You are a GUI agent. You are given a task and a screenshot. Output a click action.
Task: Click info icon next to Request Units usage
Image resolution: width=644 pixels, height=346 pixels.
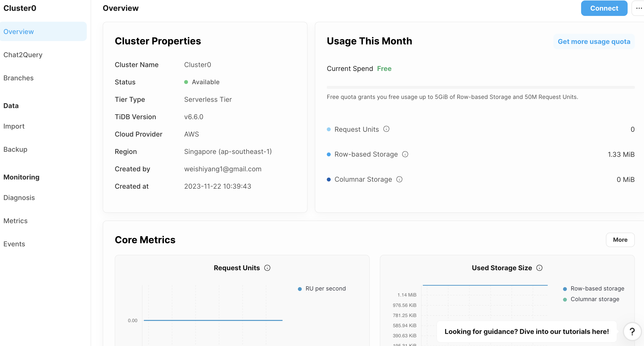(386, 129)
